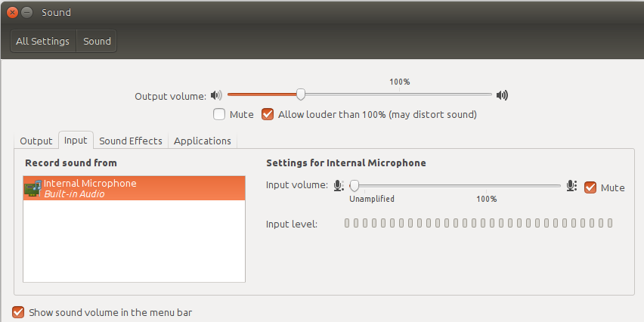Return to All Settings
Viewport: 644px width, 322px height.
(x=43, y=42)
